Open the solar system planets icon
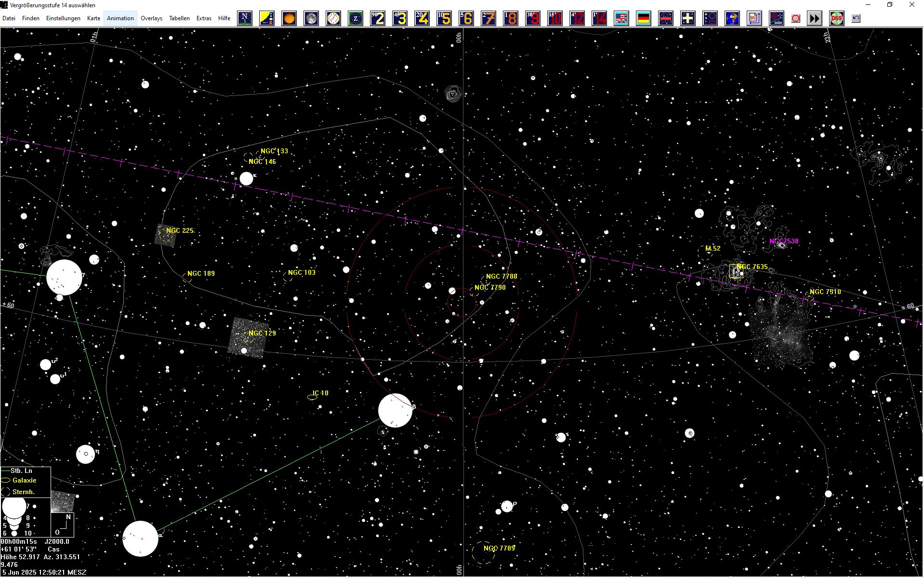Image resolution: width=924 pixels, height=578 pixels. coord(267,18)
